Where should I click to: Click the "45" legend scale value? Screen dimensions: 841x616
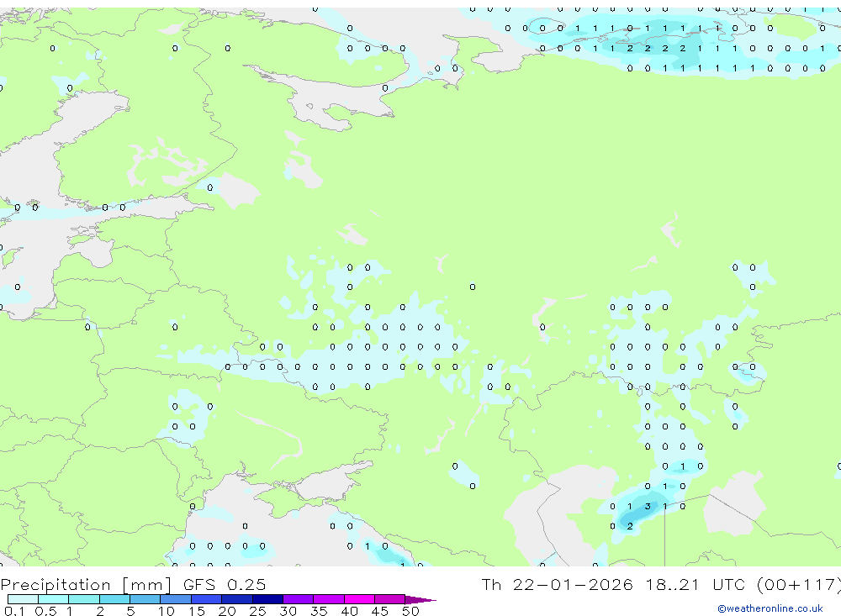tap(380, 611)
